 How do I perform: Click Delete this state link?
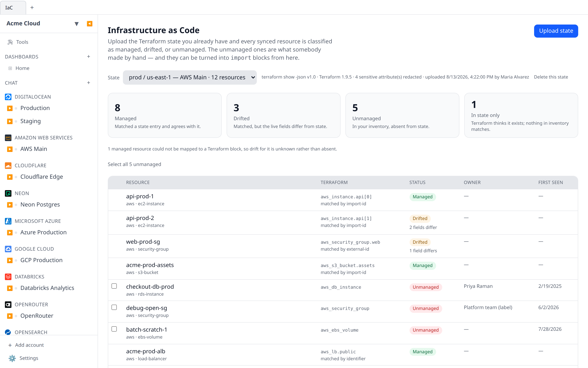pyautogui.click(x=551, y=77)
